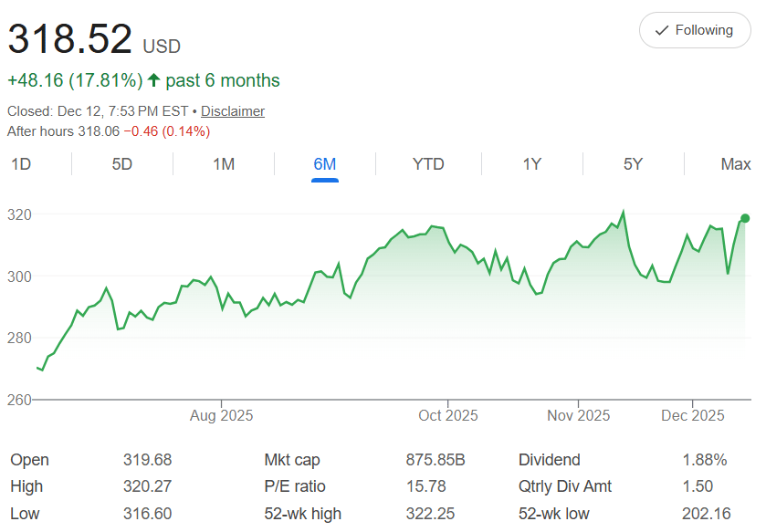Toggle the Following button
766x532 pixels.
pos(694,31)
